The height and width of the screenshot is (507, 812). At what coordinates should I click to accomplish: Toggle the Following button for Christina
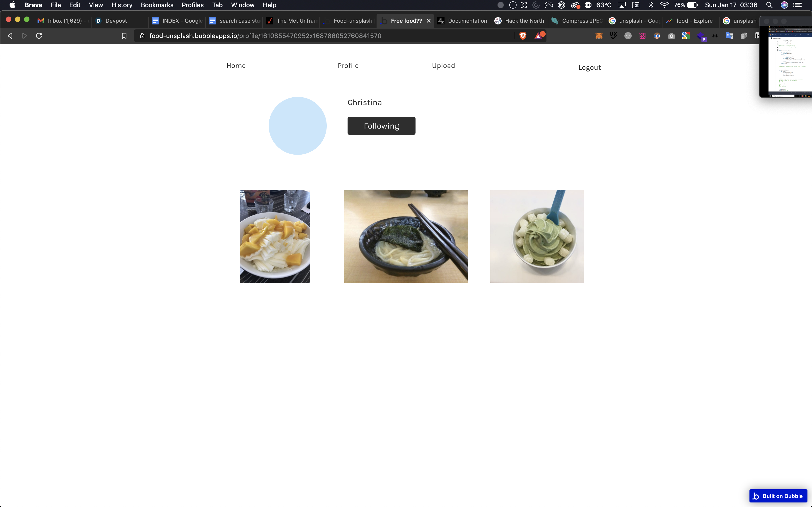[381, 126]
